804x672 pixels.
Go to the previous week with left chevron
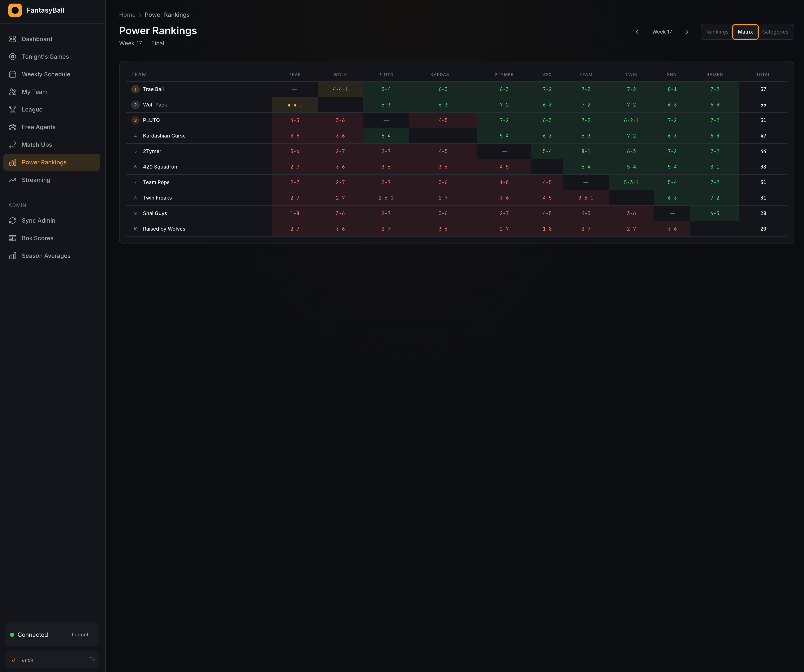[637, 32]
